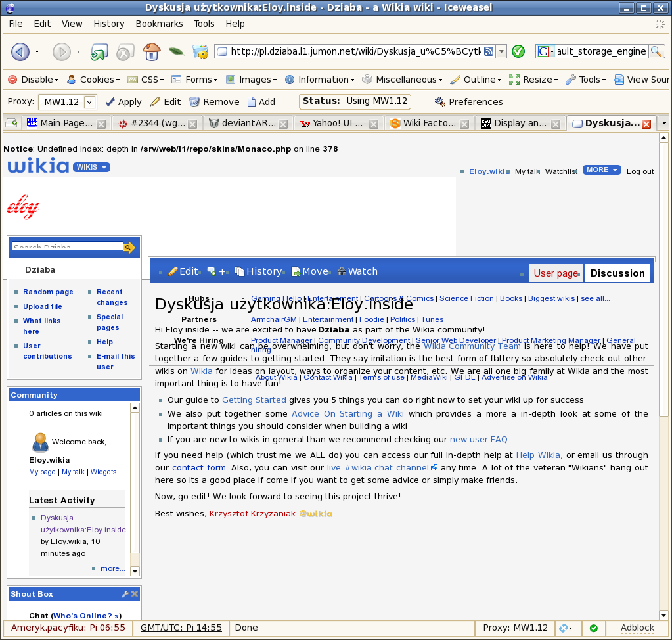
Task: Select the Discussion tab
Action: point(617,273)
